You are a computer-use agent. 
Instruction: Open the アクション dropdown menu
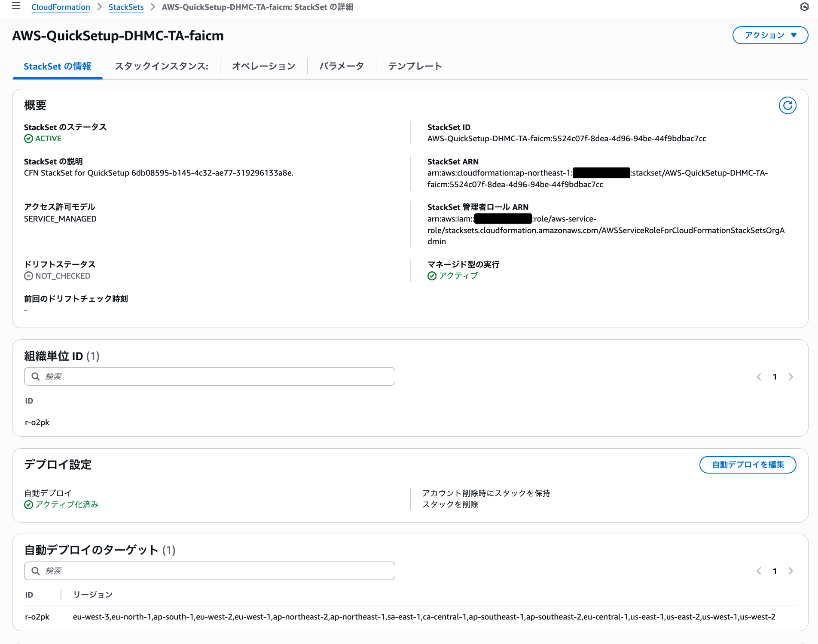(x=770, y=35)
